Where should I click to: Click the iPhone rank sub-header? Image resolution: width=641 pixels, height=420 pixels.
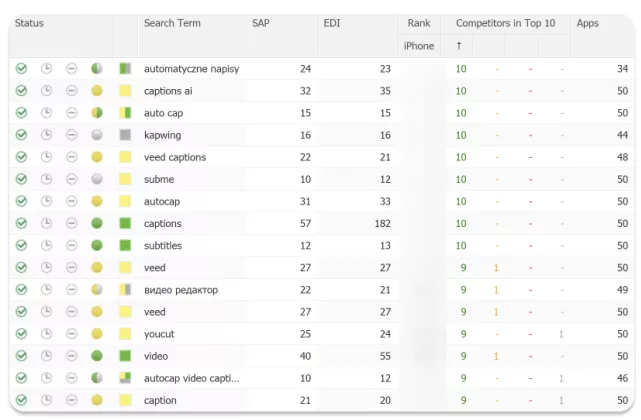tap(419, 46)
